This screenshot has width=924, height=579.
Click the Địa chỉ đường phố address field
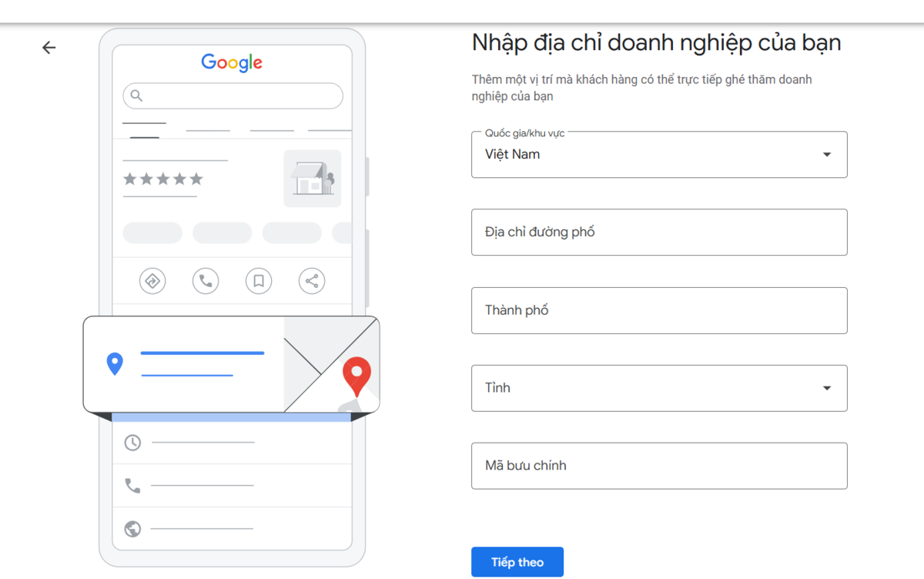tap(659, 232)
